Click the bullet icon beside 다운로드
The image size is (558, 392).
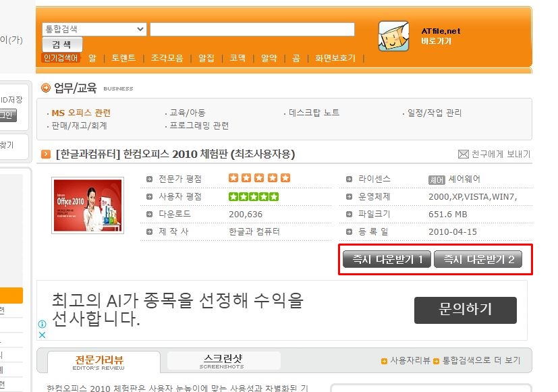(150, 215)
